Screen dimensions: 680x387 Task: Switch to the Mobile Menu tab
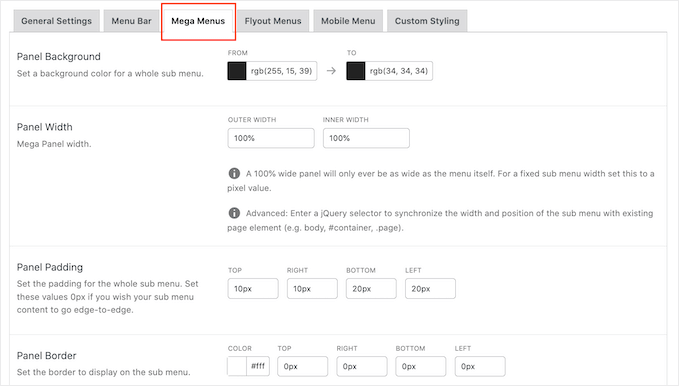tap(348, 21)
